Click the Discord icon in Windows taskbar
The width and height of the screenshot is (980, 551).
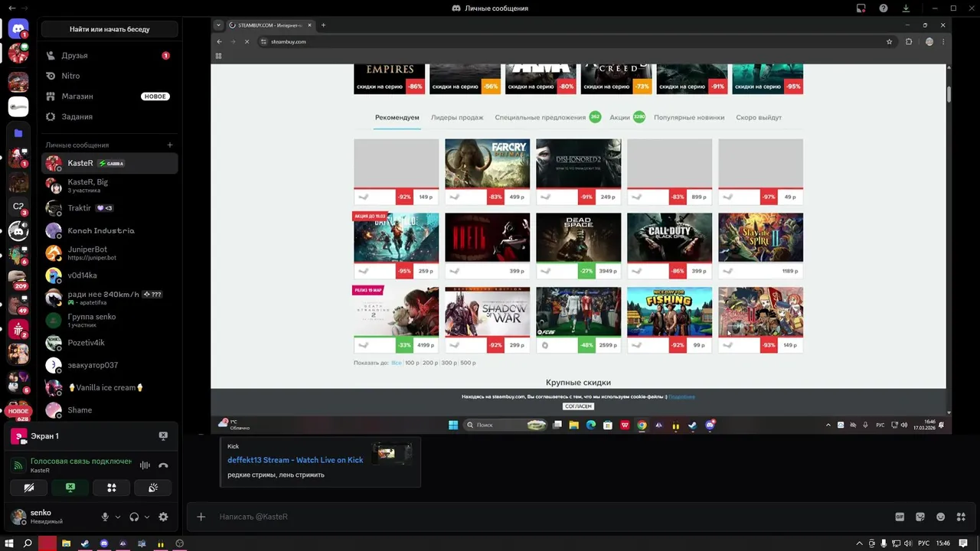[x=104, y=543]
